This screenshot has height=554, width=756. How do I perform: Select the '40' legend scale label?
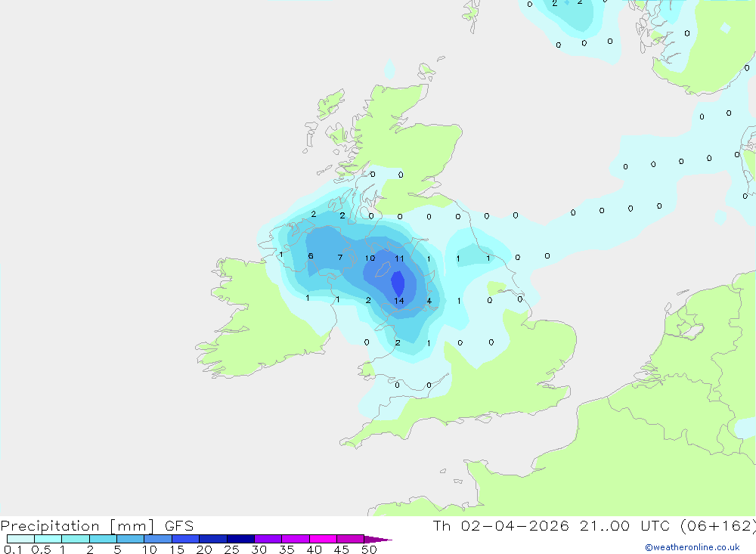click(x=314, y=549)
